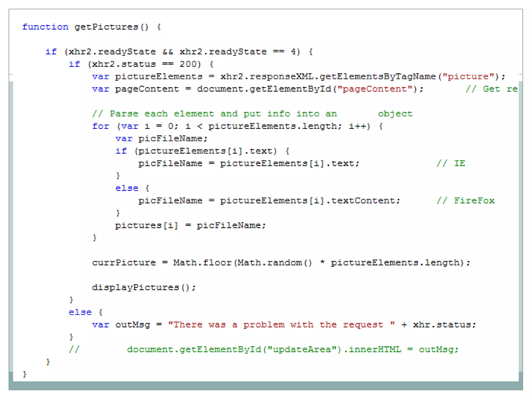This screenshot has width=532, height=399.
Task: Click the currPicture variable
Action: (124, 263)
